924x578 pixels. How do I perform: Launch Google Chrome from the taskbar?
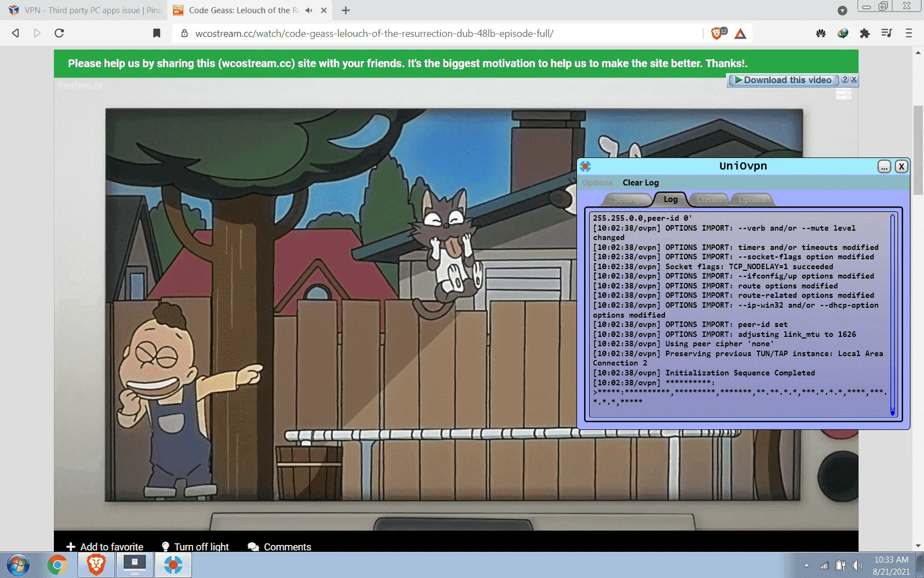(x=57, y=565)
